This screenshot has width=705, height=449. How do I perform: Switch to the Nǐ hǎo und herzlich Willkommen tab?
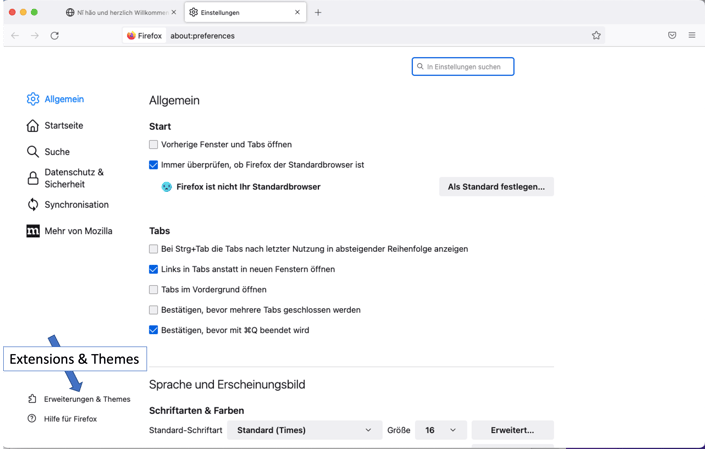click(120, 13)
